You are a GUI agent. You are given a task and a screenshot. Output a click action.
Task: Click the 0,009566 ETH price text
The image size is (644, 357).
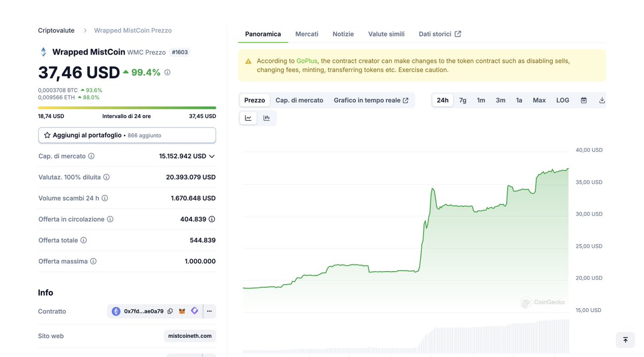[56, 97]
